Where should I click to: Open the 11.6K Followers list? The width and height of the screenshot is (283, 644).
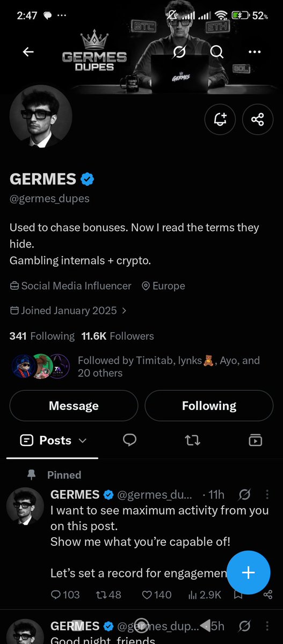[x=118, y=336]
